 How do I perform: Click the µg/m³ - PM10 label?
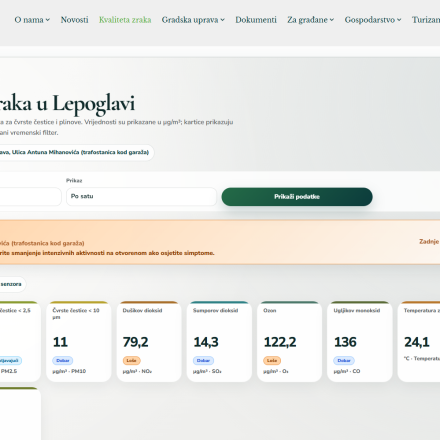click(x=69, y=371)
